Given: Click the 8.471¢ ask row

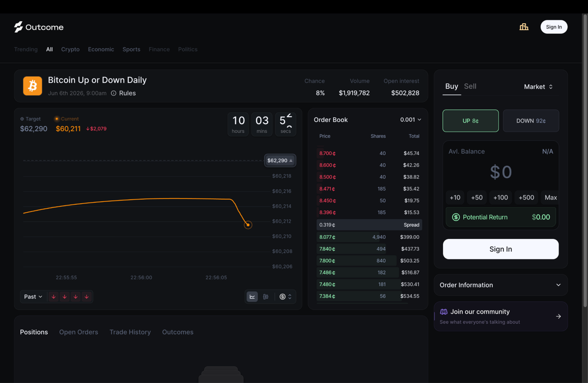Looking at the screenshot, I should tap(369, 189).
